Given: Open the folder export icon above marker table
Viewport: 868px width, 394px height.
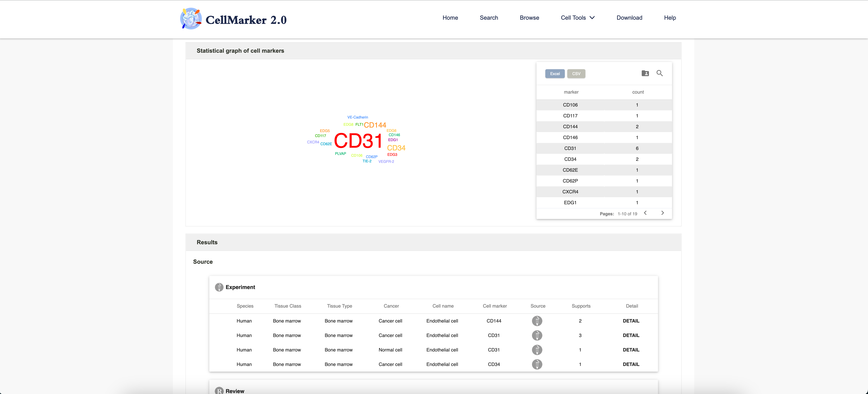Looking at the screenshot, I should (x=645, y=73).
